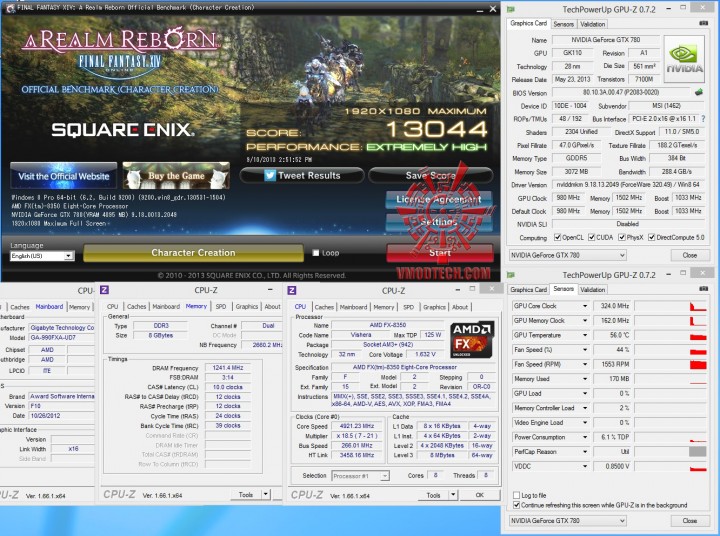Toggle the PhysX checkbox

(x=622, y=237)
